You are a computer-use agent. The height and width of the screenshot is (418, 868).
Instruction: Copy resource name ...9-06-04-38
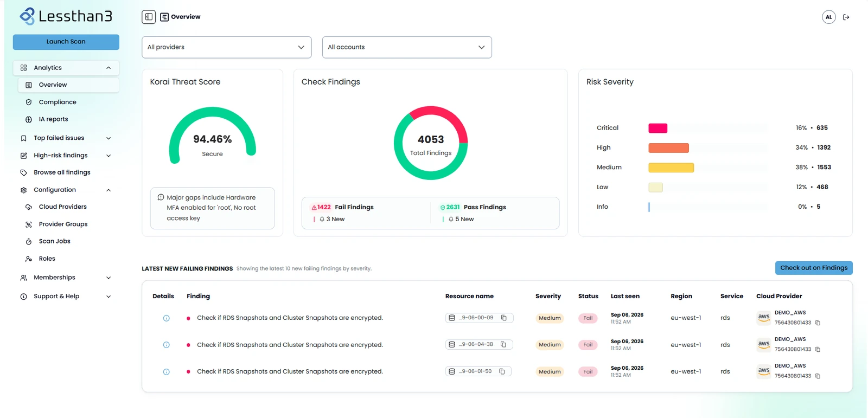tap(503, 344)
